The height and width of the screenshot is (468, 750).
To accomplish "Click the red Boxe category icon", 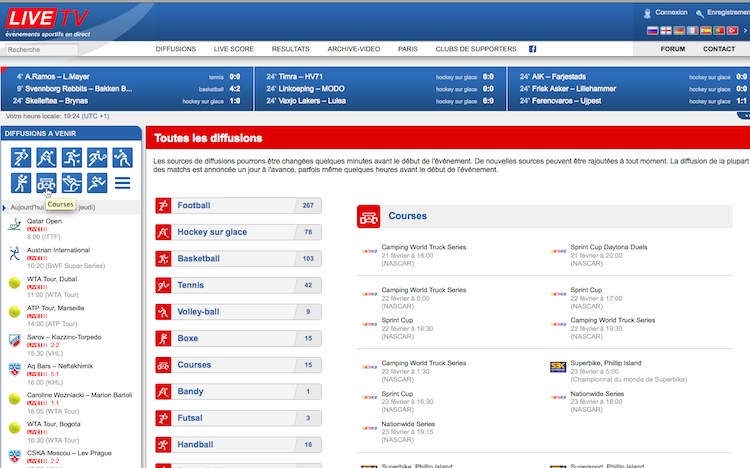I will click(x=163, y=338).
